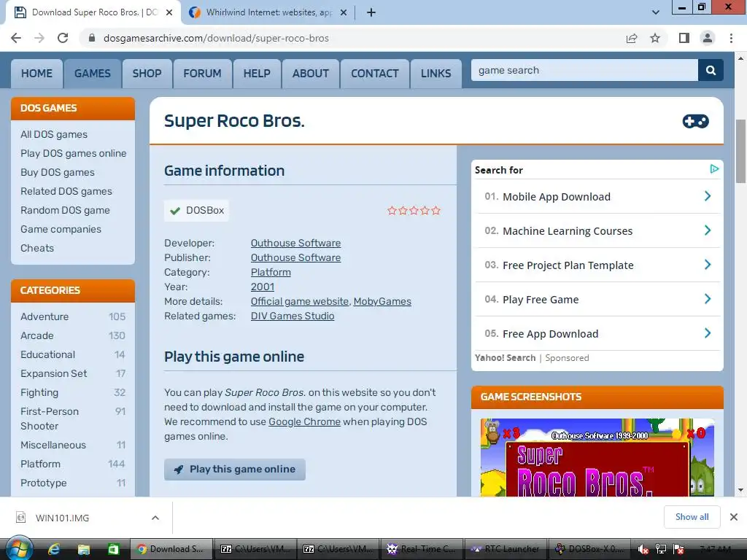
Task: Close the Download Super Roco Bros tab
Action: click(x=169, y=13)
